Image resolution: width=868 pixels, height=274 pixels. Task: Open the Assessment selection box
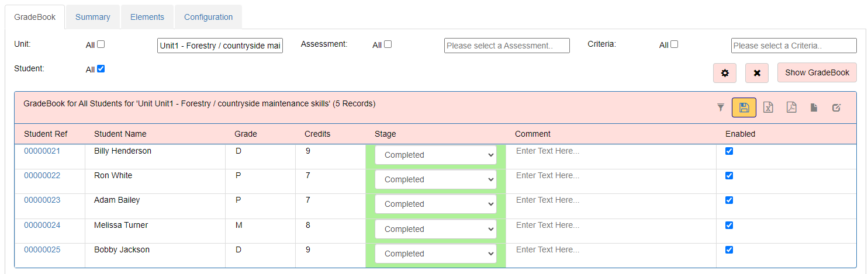tap(507, 46)
